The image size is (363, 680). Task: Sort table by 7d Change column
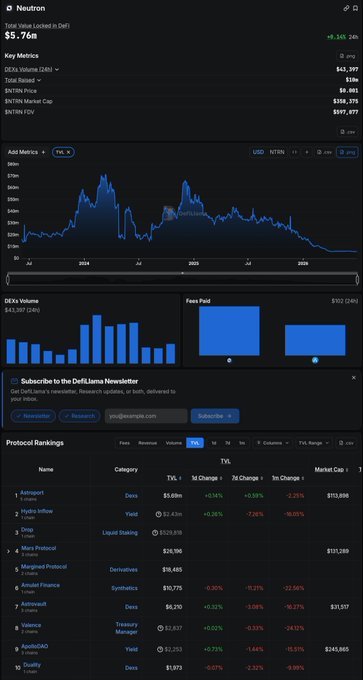248,478
